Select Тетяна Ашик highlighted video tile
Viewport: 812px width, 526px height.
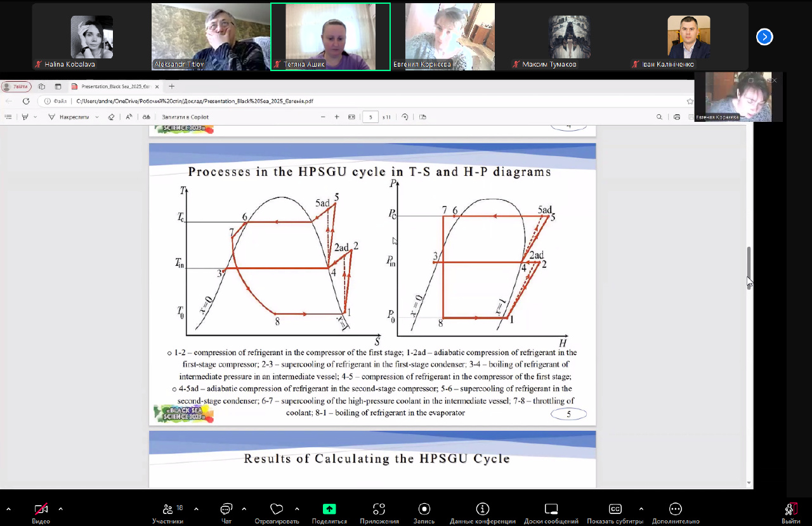pos(331,37)
